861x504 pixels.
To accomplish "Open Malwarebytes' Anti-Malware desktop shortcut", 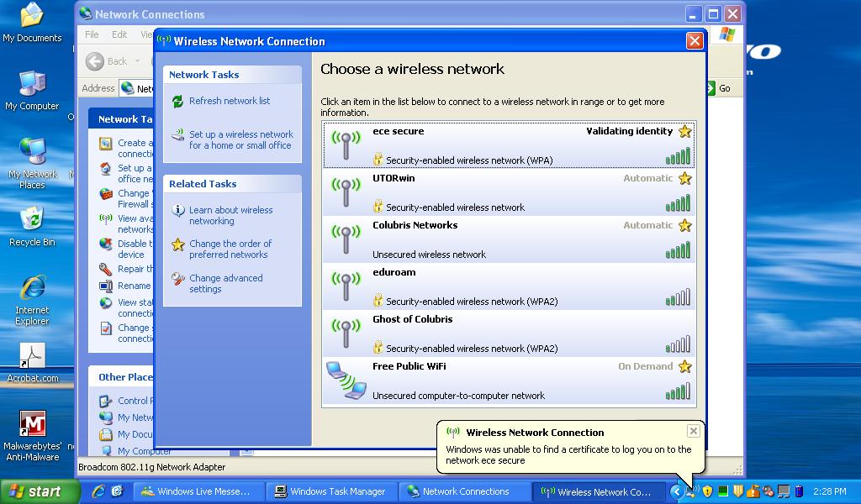I will point(33,436).
